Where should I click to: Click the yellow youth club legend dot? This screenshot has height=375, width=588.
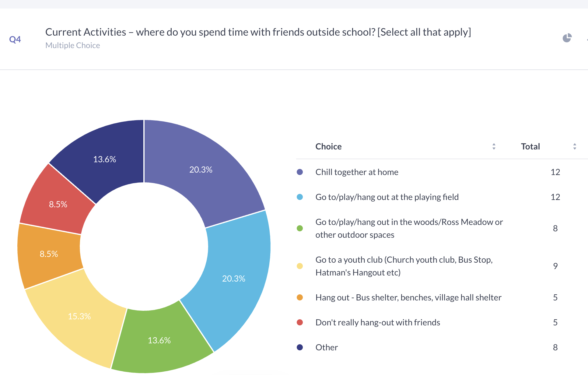[x=300, y=266]
